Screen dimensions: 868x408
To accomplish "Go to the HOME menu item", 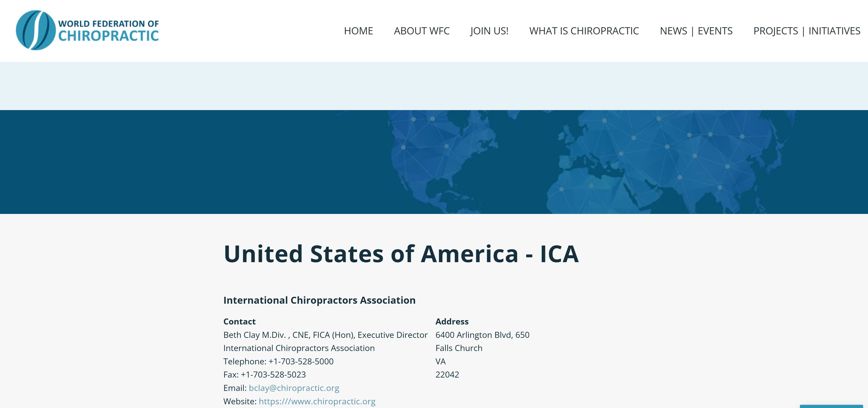I will [x=358, y=31].
